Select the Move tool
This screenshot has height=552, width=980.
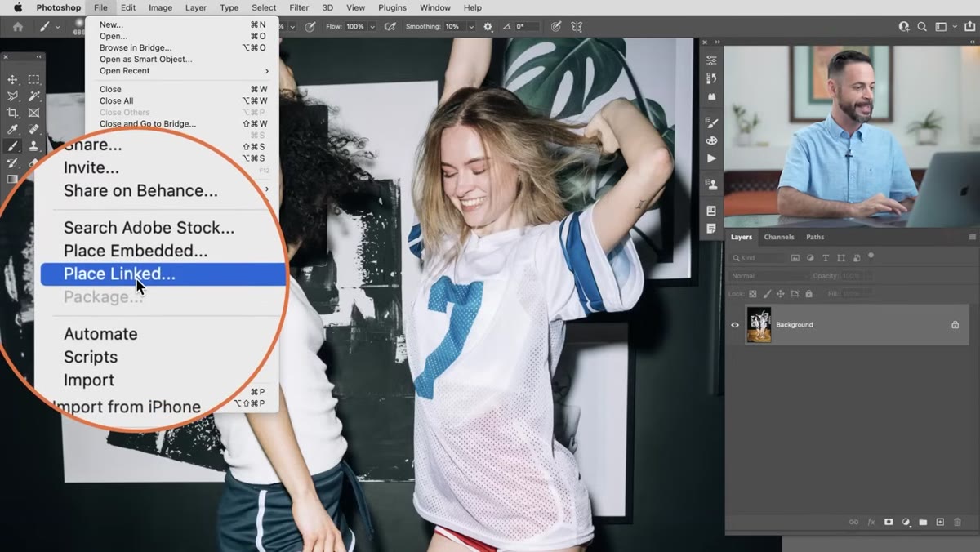[12, 80]
